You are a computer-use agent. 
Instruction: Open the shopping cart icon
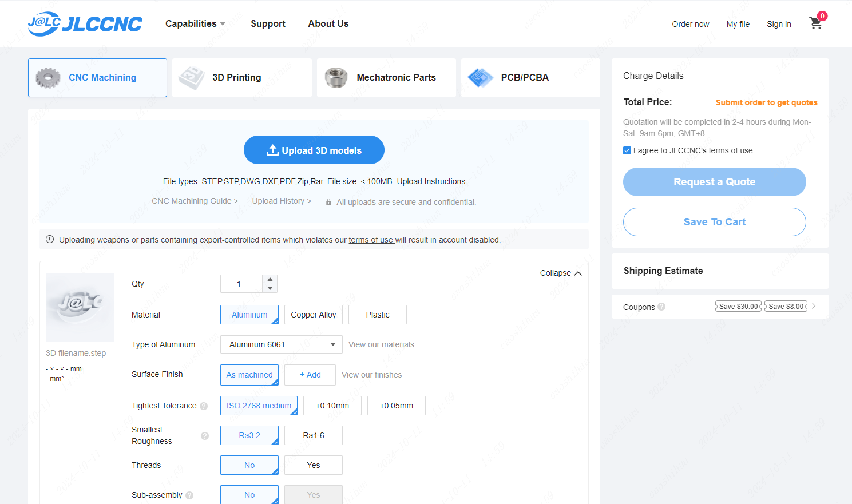coord(816,23)
